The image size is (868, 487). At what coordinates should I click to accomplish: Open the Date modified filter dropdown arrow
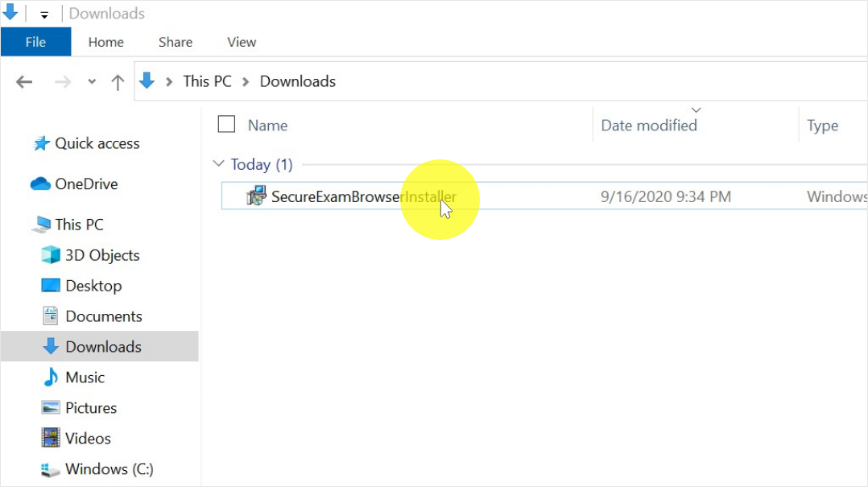tap(696, 110)
